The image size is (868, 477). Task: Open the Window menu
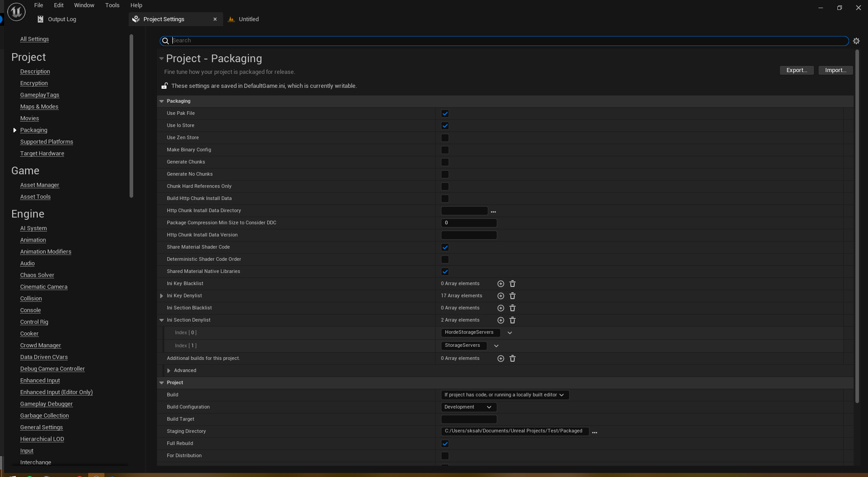[84, 5]
